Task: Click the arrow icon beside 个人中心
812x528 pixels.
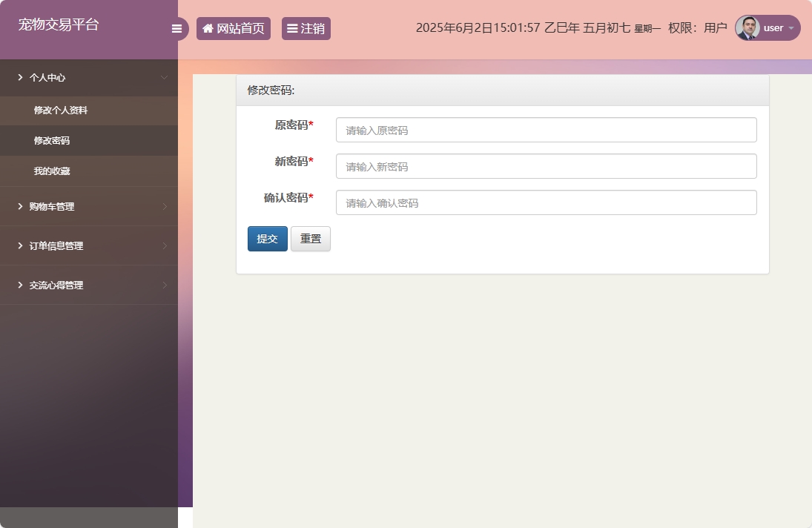Action: [x=19, y=77]
